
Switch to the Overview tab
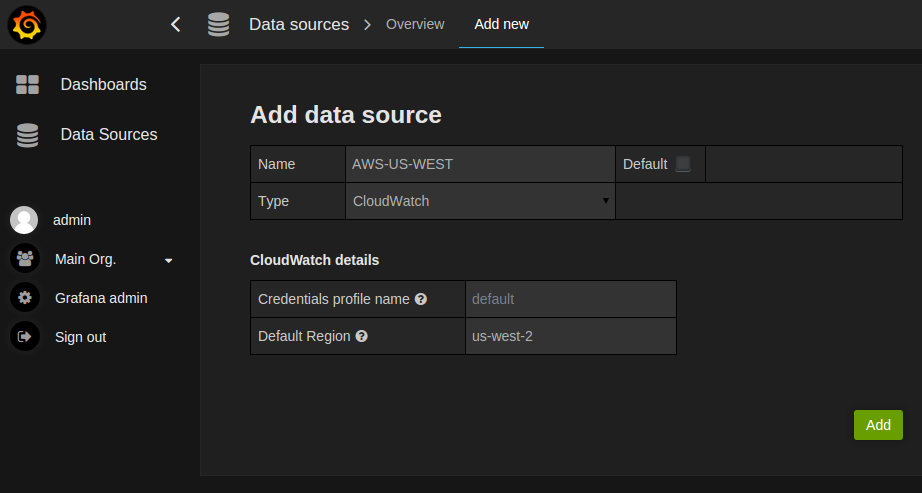coord(415,24)
